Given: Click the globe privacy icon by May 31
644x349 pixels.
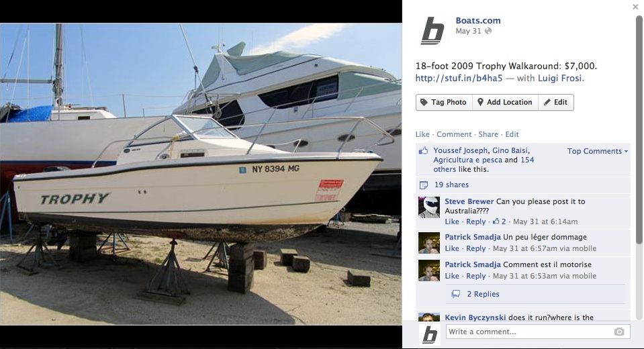Looking at the screenshot, I should pyautogui.click(x=488, y=31).
